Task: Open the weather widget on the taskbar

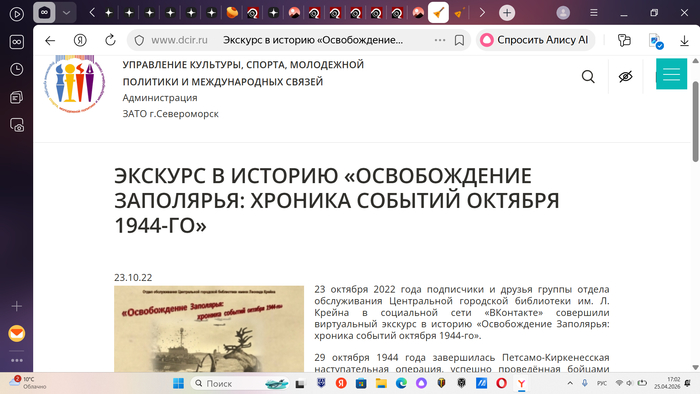Action: (28, 383)
